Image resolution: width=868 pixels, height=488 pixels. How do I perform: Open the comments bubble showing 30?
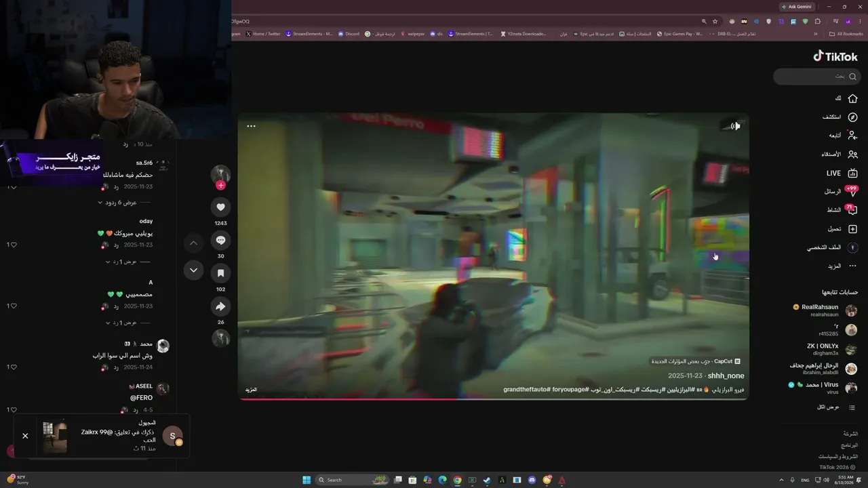click(220, 240)
